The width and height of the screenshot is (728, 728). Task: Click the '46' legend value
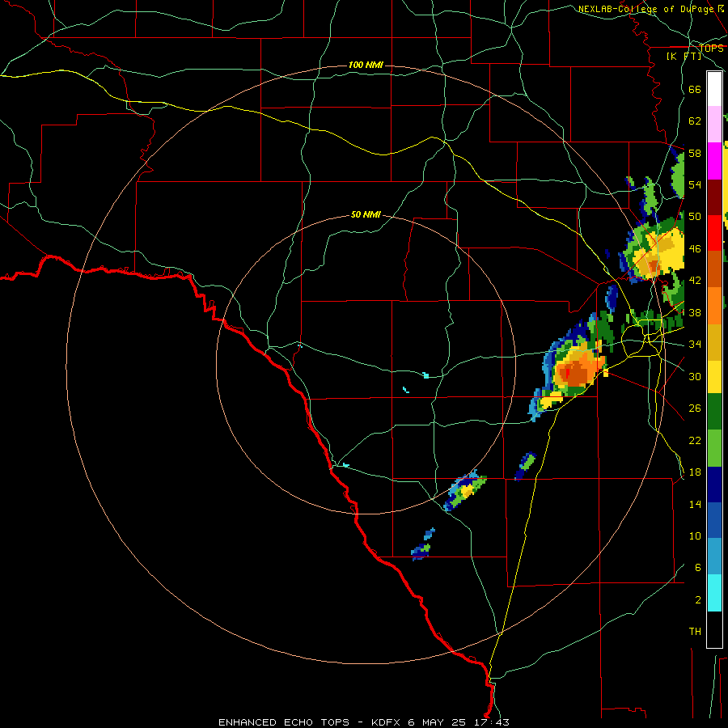coord(695,249)
